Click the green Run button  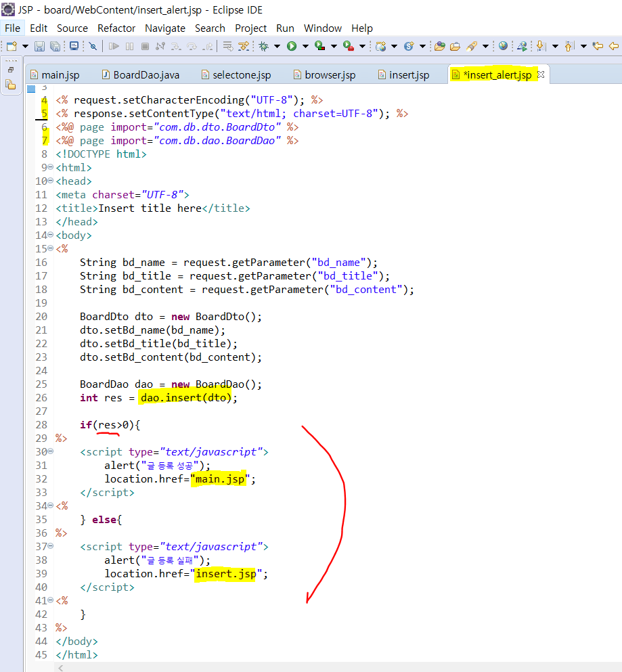click(292, 46)
